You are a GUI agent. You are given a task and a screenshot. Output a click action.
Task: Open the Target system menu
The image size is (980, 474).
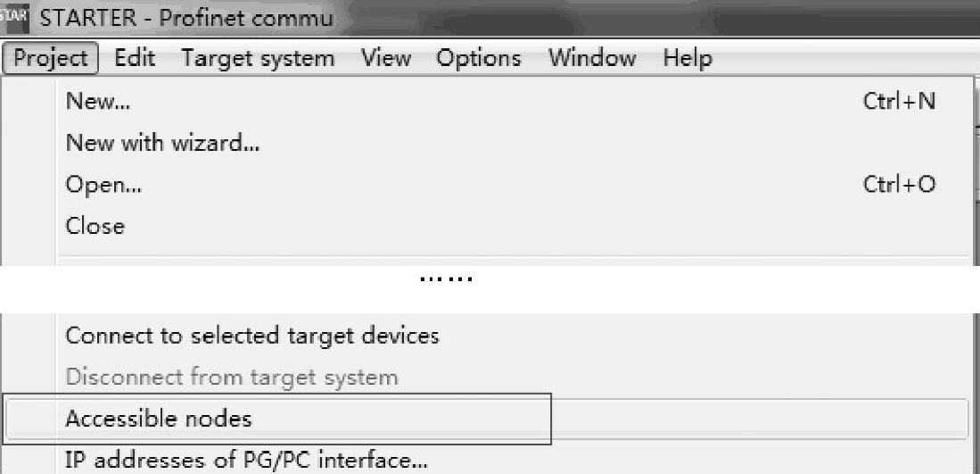click(x=258, y=59)
